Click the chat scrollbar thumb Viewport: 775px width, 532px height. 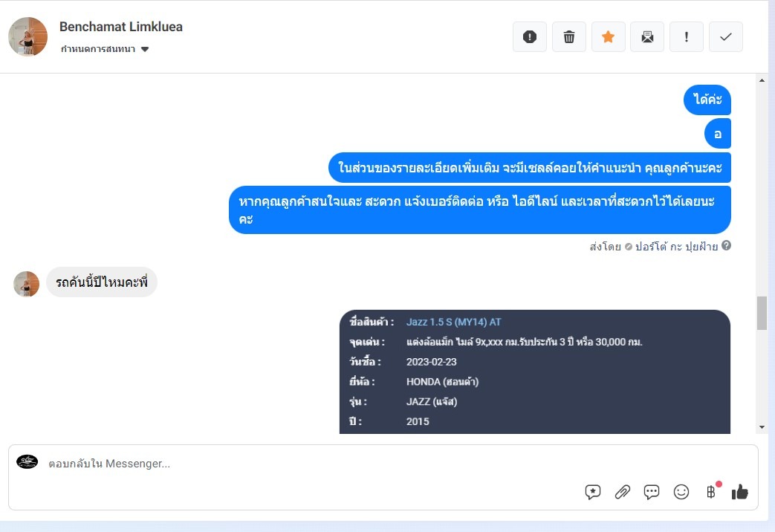762,313
